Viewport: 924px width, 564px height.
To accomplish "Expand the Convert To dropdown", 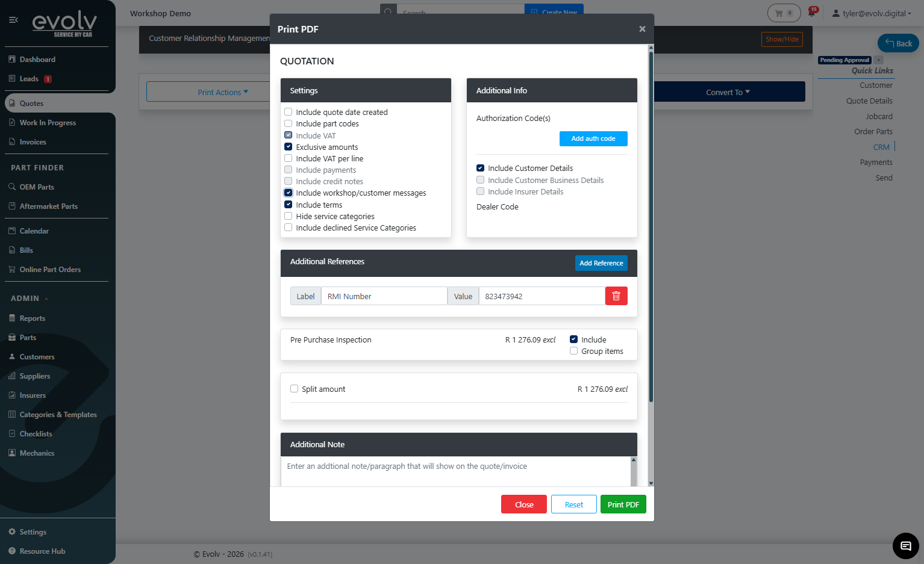I will click(x=728, y=92).
